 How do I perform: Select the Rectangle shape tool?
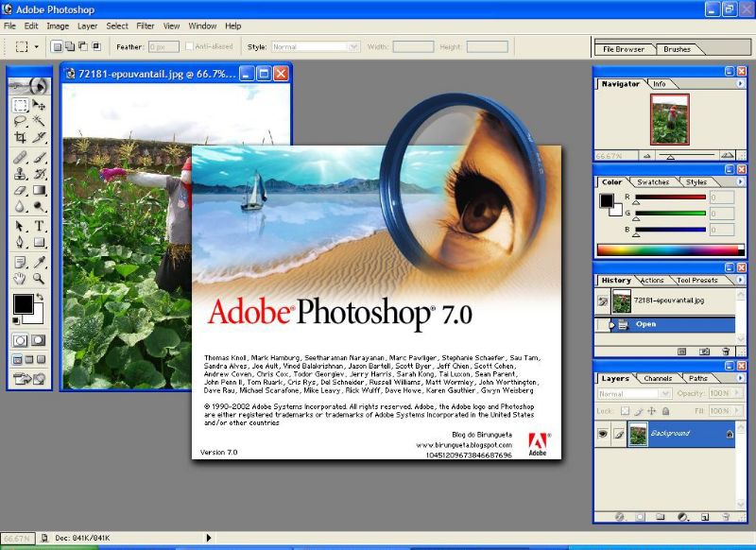point(39,242)
